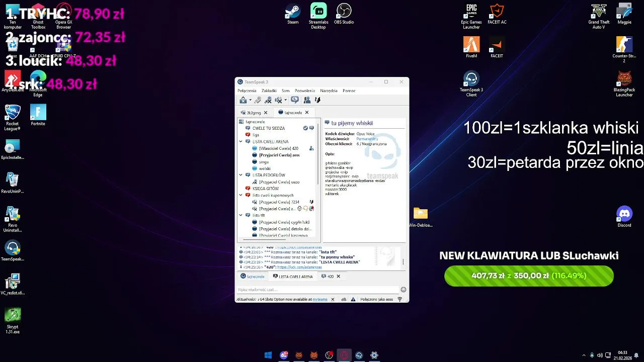Open the Pomoc menu
Image resolution: width=644 pixels, height=362 pixels.
coord(349,91)
